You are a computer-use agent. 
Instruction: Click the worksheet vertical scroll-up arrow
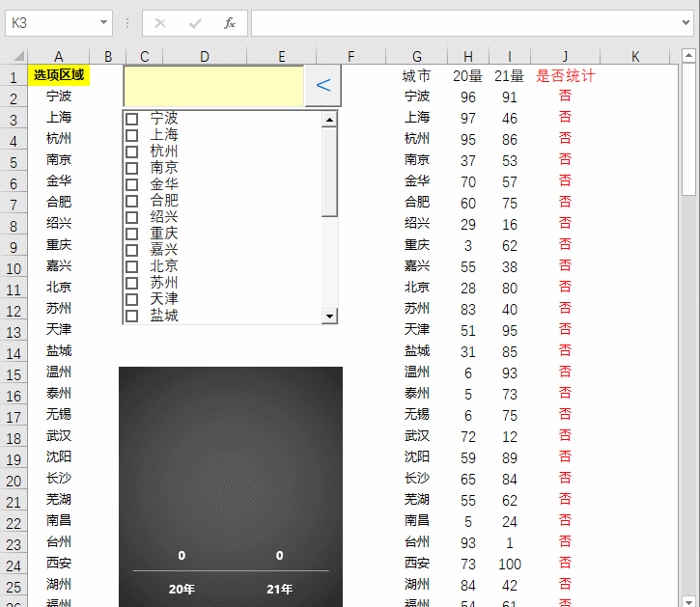pos(688,55)
